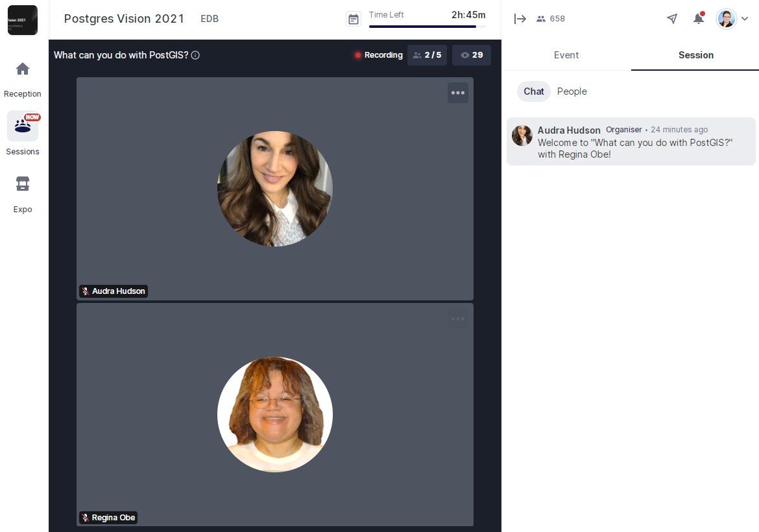Click the paper plane invite icon
This screenshot has height=532, width=759.
(672, 19)
